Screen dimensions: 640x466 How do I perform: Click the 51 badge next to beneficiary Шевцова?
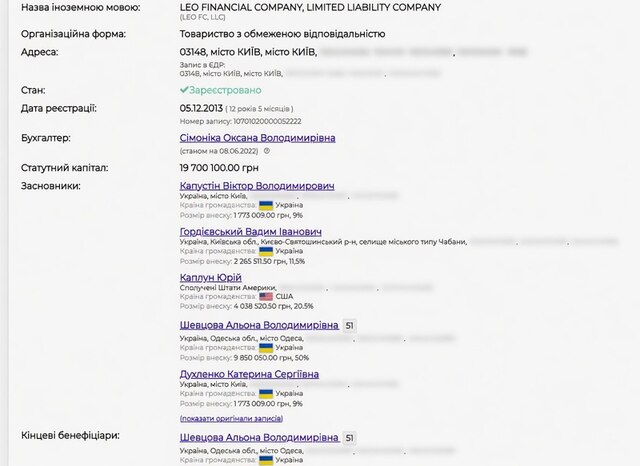click(x=349, y=438)
